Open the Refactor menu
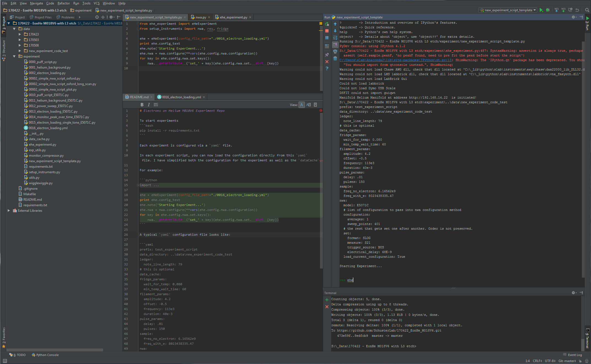This screenshot has height=364, width=591. 63,3
